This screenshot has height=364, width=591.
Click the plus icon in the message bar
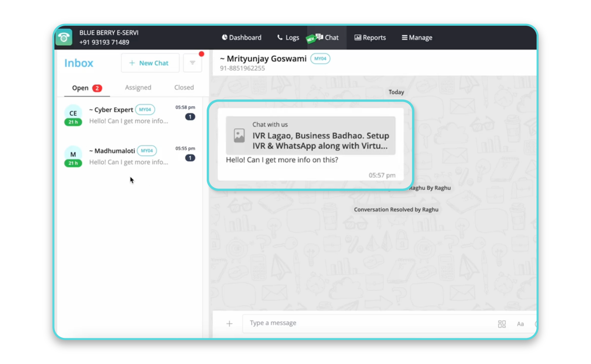229,323
